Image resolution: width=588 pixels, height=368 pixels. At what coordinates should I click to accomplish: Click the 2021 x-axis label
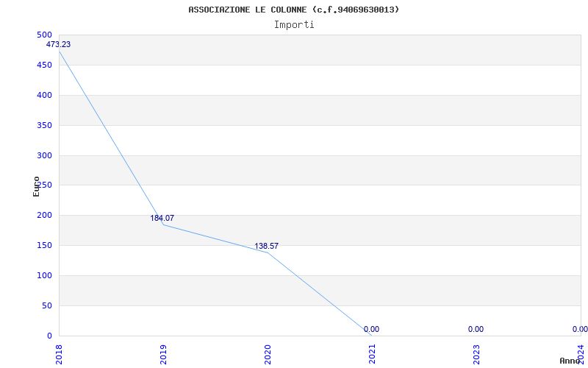pyautogui.click(x=372, y=355)
